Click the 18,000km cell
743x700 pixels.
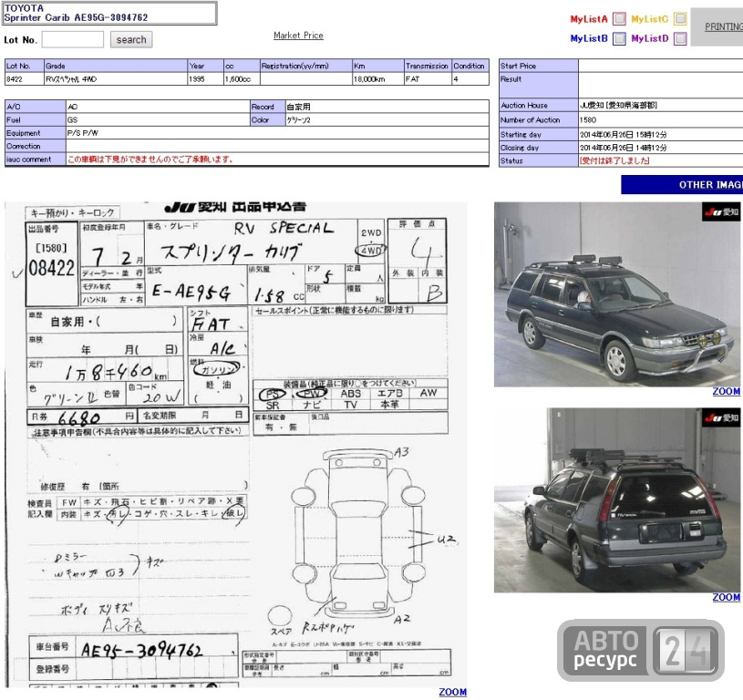pyautogui.click(x=378, y=79)
